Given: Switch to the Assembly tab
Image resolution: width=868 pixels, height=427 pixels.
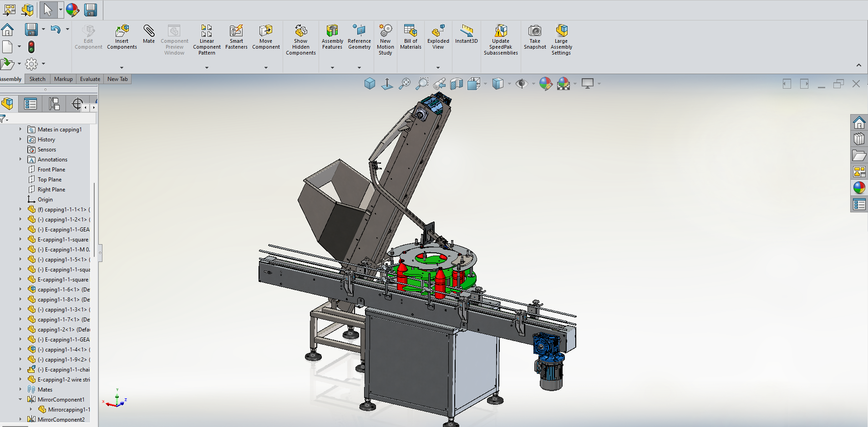Looking at the screenshot, I should click(x=10, y=79).
